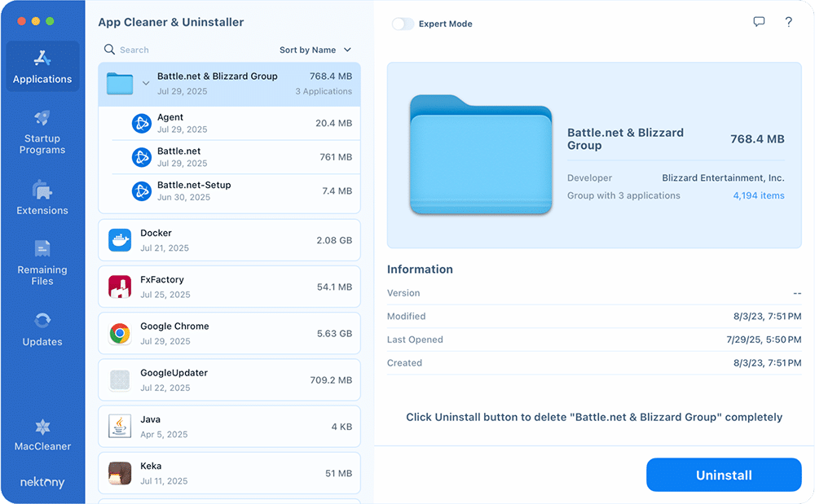Select the Battle.net & Blizzard Group row title
Viewport: 815px width, 504px height.
(218, 77)
